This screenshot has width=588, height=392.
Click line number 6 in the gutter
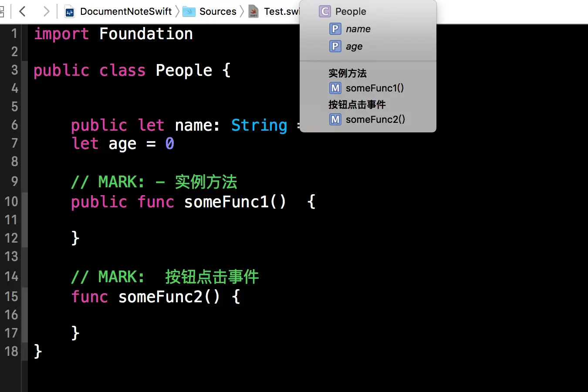pos(14,125)
